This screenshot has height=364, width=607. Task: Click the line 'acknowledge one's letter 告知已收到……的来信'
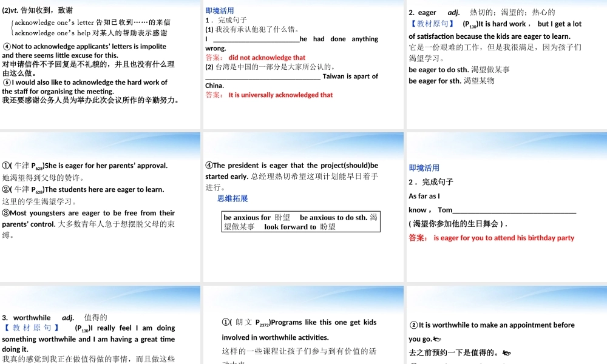(92, 22)
